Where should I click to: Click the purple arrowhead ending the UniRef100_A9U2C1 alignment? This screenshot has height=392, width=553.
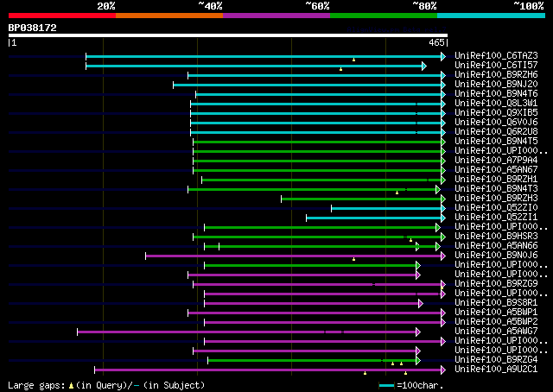click(x=443, y=370)
